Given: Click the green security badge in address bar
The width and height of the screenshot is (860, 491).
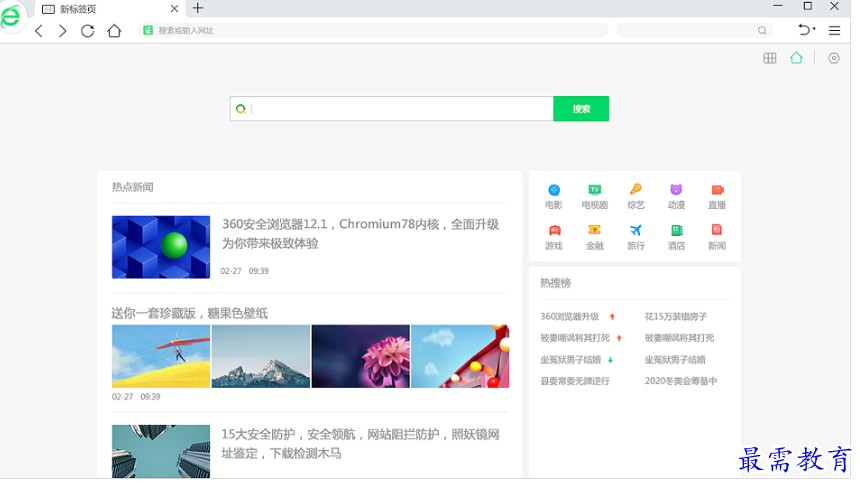Looking at the screenshot, I should pyautogui.click(x=148, y=31).
